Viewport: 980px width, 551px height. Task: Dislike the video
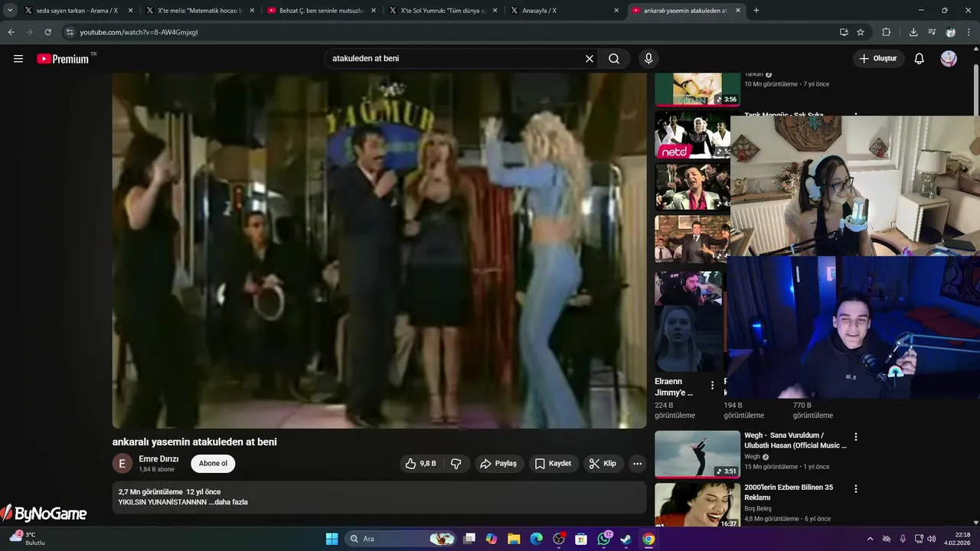point(456,464)
